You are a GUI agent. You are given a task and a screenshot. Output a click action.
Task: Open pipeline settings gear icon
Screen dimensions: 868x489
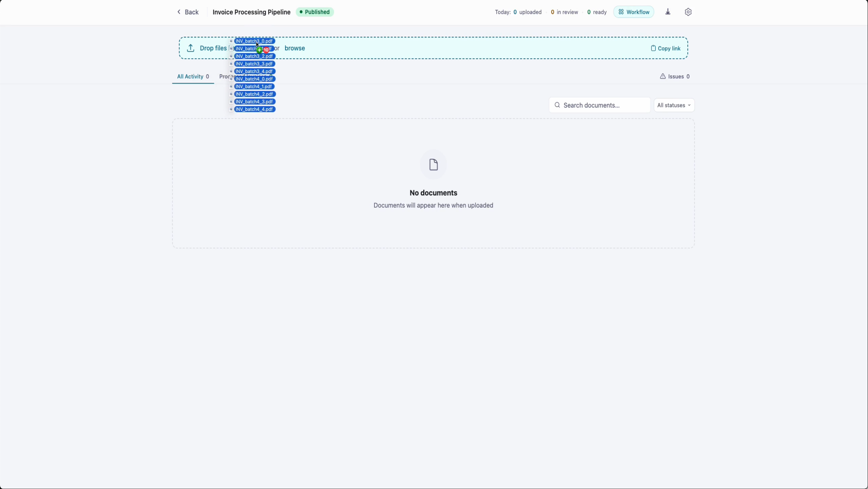[688, 12]
